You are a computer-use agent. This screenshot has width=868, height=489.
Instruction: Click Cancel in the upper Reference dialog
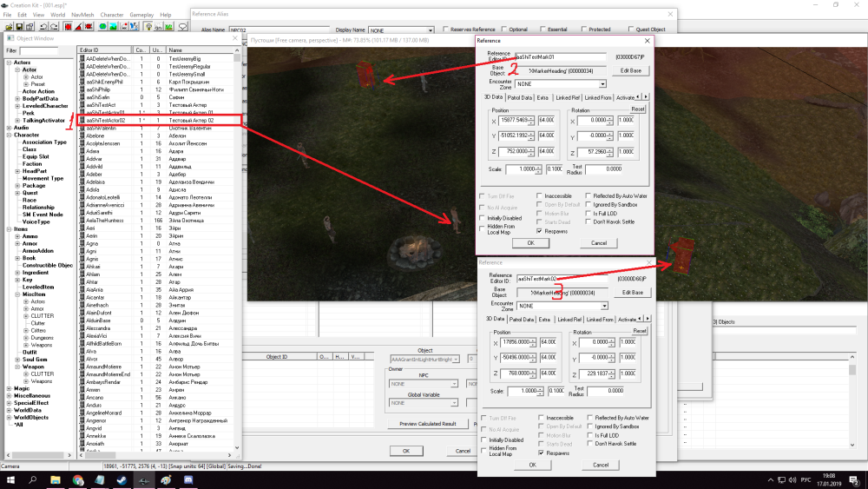click(598, 243)
